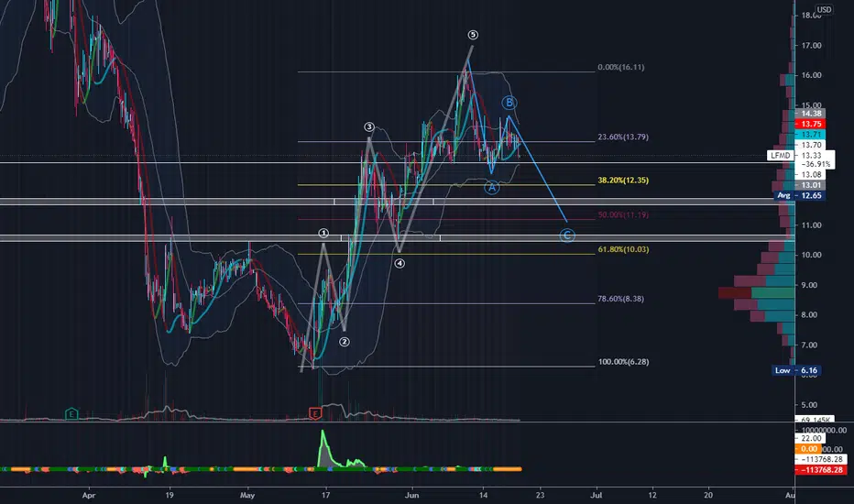Click the Jun date on time axis
The height and width of the screenshot is (504, 854).
(x=411, y=495)
